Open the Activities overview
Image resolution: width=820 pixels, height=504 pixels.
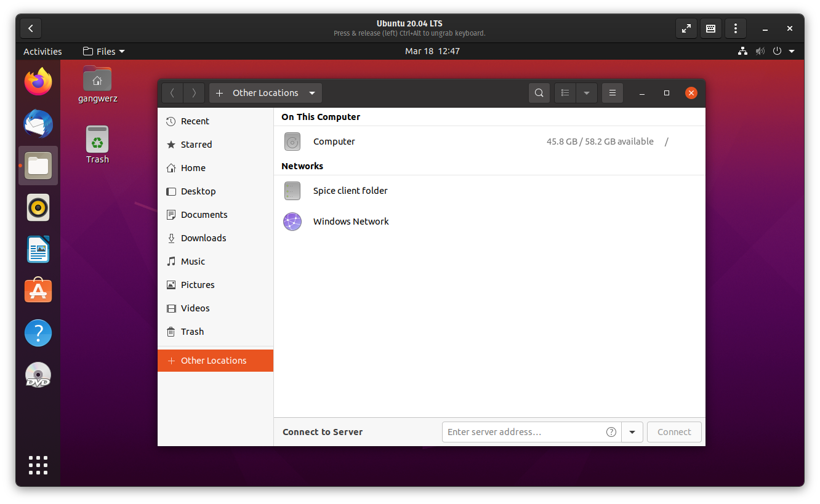42,51
